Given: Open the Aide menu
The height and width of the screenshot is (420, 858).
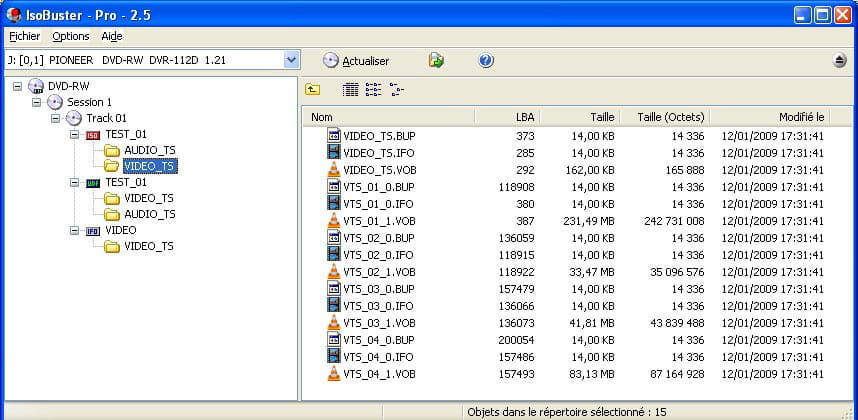Looking at the screenshot, I should click(112, 37).
